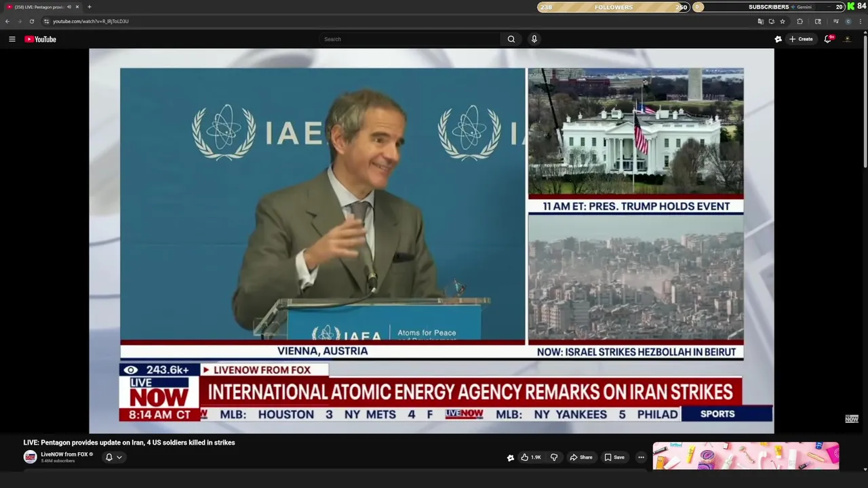868x488 pixels.
Task: Click the Subscribers progress bar overlay
Action: (769, 7)
